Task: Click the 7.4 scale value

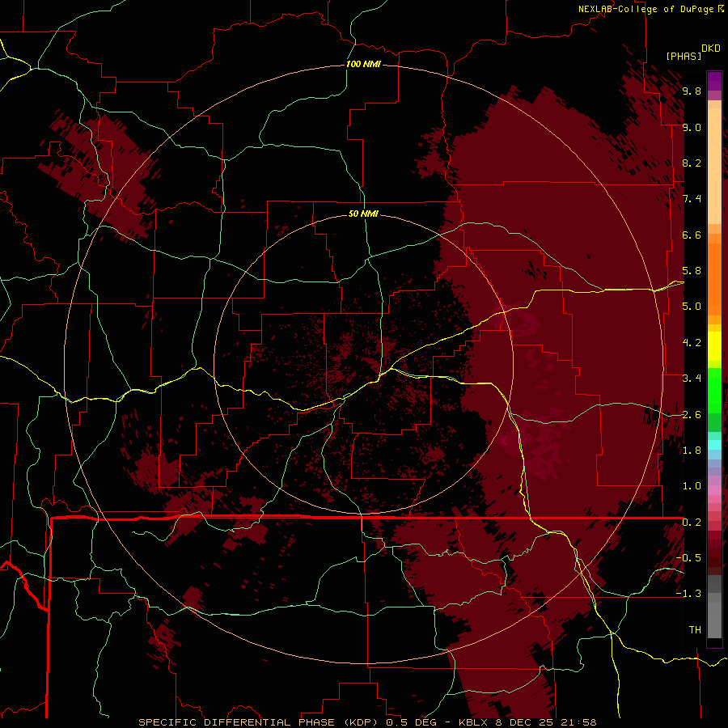Action: click(692, 199)
